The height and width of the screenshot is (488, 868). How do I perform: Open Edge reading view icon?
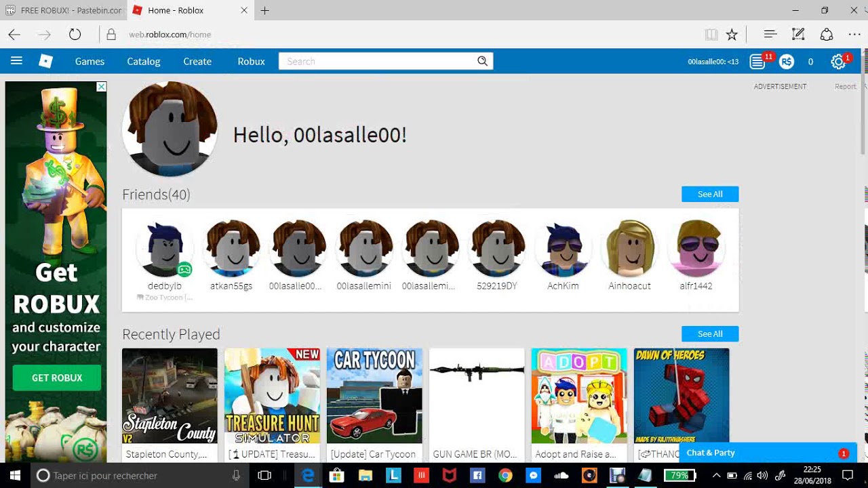711,35
